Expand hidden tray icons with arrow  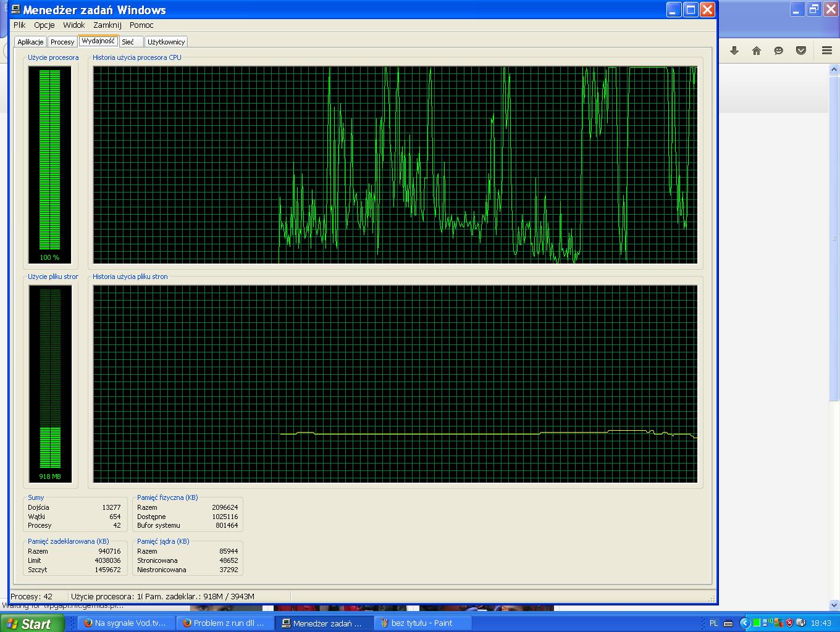[x=745, y=623]
